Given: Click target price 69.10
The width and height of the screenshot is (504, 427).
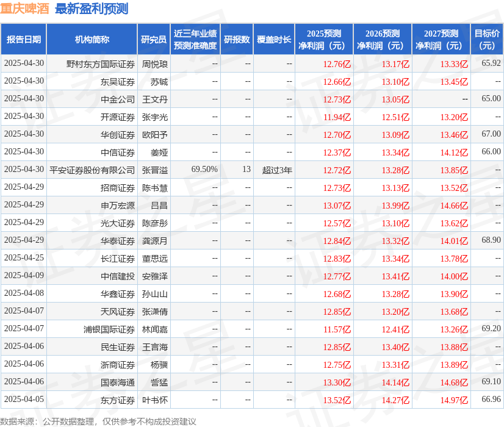Looking at the screenshot, I should coord(491,381).
